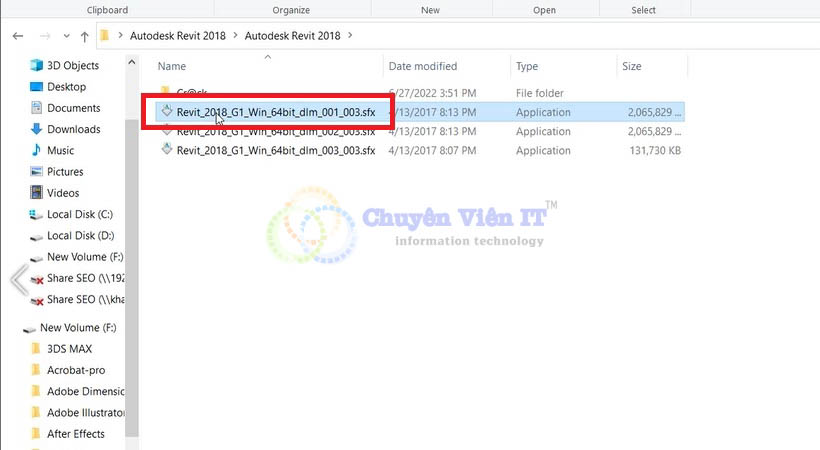The width and height of the screenshot is (820, 450).
Task: Click disconnected drive icon of Share SEO (\\kha
Action: (37, 301)
